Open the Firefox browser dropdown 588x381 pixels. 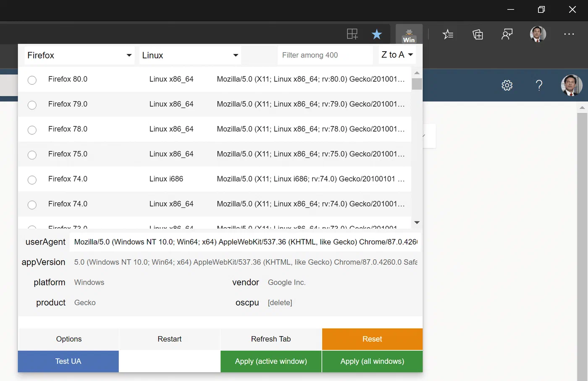point(79,55)
